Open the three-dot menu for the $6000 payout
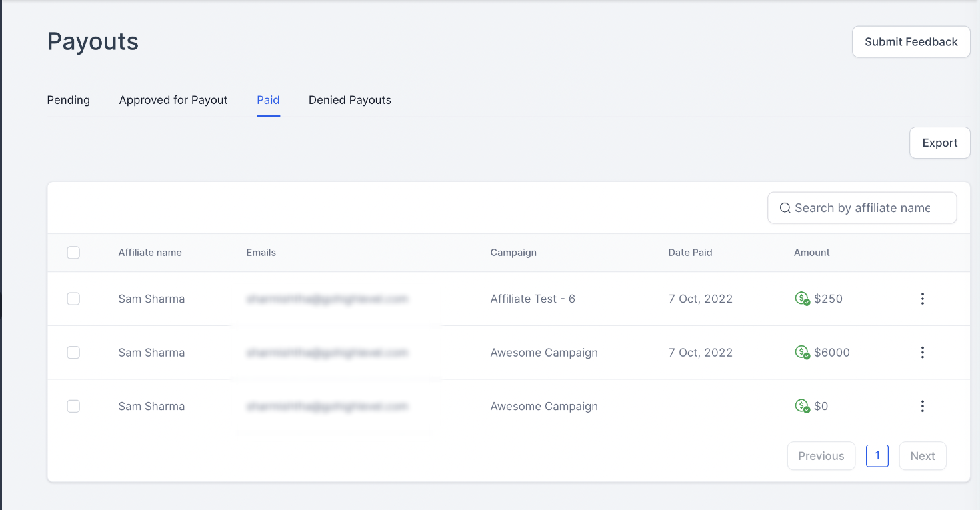Image resolution: width=980 pixels, height=510 pixels. tap(923, 352)
